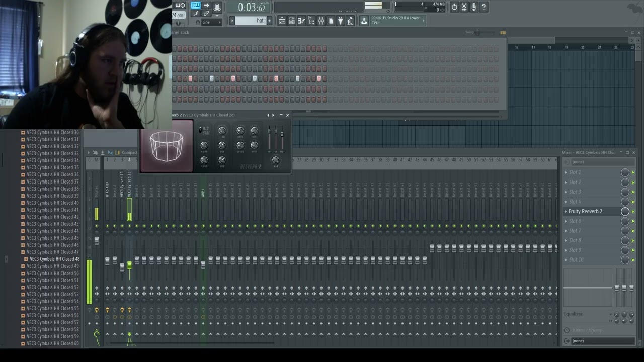Viewport: 644px width, 362px height.
Task: Click the undo history circular arrow icon
Action: (454, 7)
